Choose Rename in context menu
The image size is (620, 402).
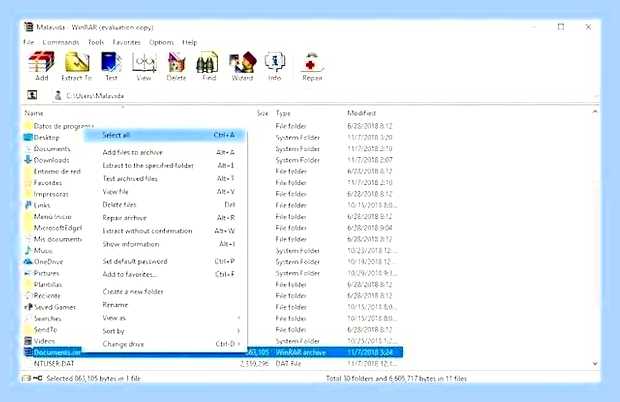coord(165,305)
